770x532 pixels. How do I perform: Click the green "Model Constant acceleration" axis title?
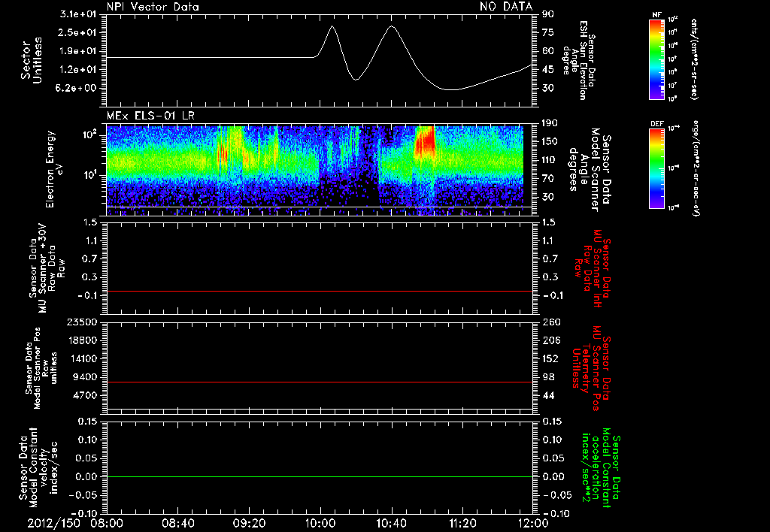click(601, 467)
